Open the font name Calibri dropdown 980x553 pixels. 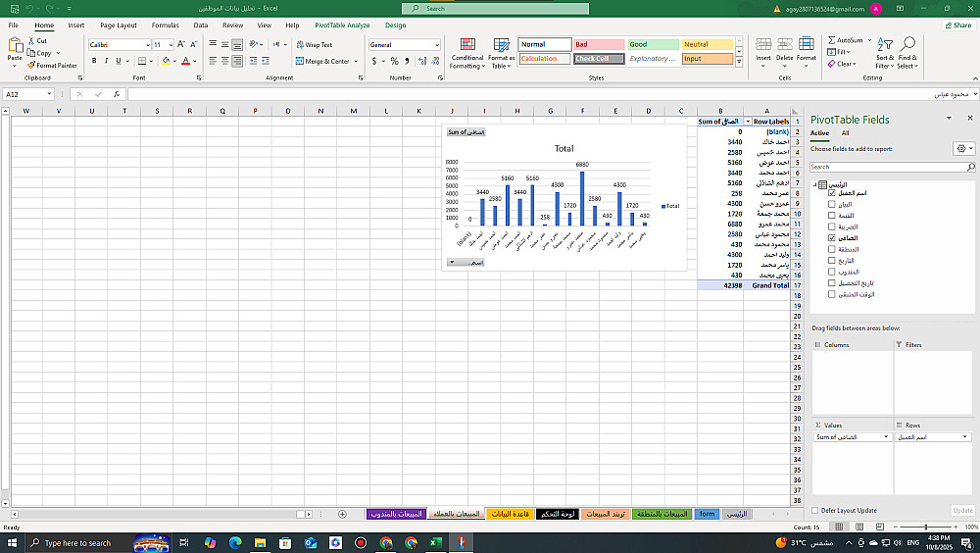148,45
